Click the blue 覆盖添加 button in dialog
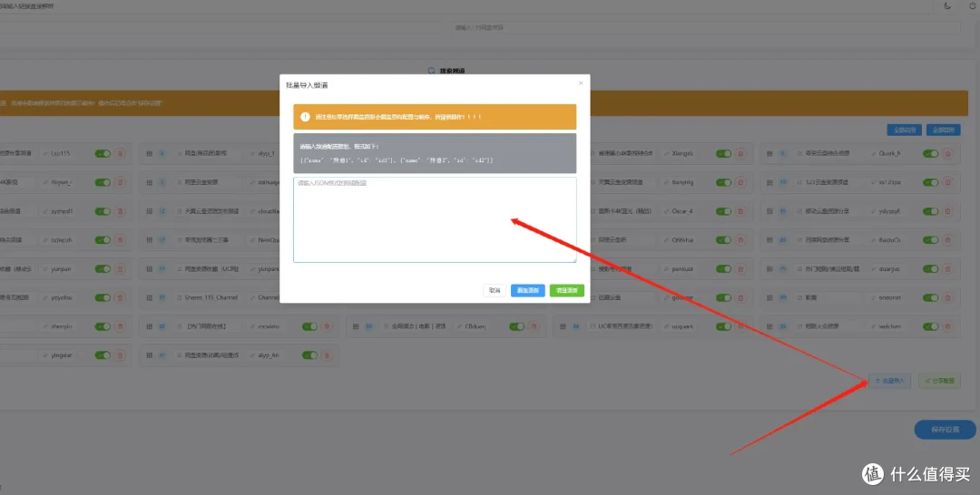980x495 pixels. 527,290
